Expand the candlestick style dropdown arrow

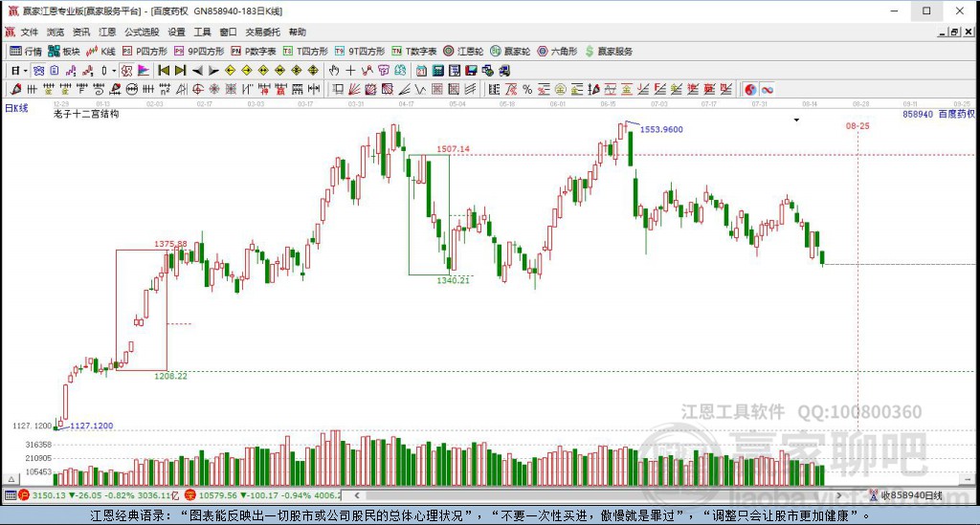coord(114,70)
